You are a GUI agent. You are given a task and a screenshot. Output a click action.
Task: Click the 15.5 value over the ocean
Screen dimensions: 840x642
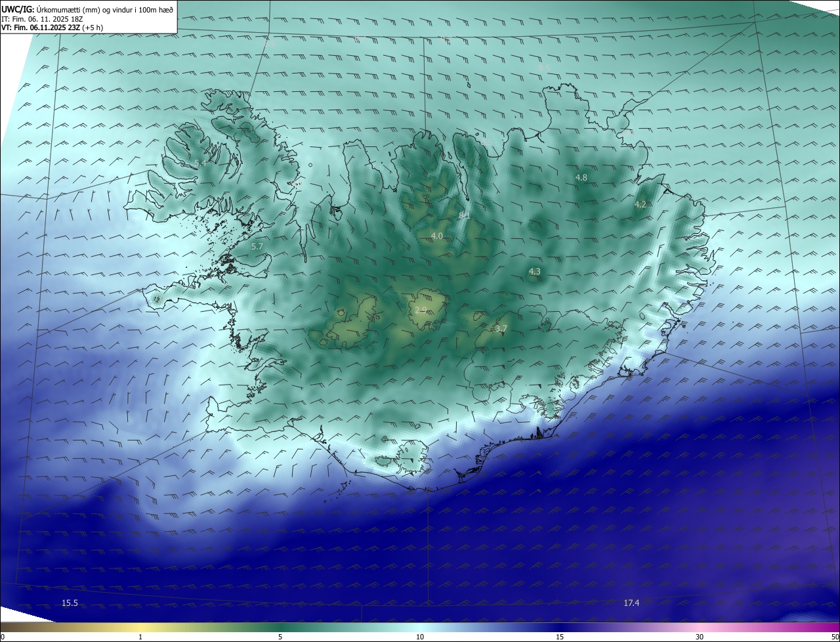pos(70,603)
